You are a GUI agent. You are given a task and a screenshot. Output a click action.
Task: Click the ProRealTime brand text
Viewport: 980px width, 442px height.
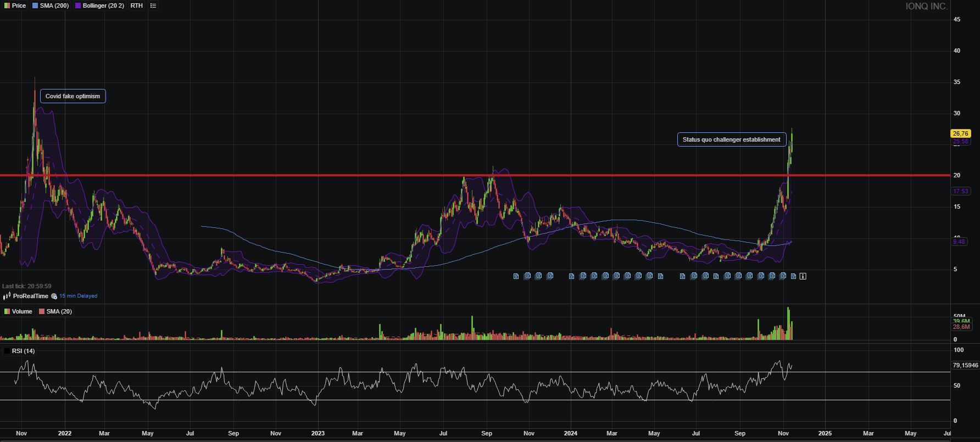[31, 296]
